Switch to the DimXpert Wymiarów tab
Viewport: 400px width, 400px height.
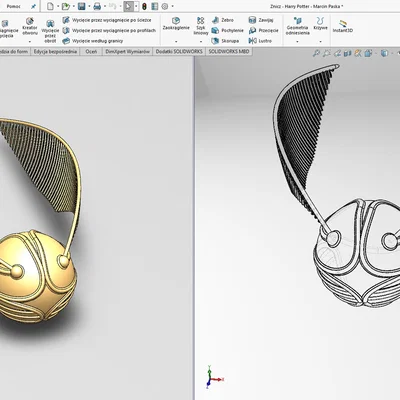tap(127, 52)
